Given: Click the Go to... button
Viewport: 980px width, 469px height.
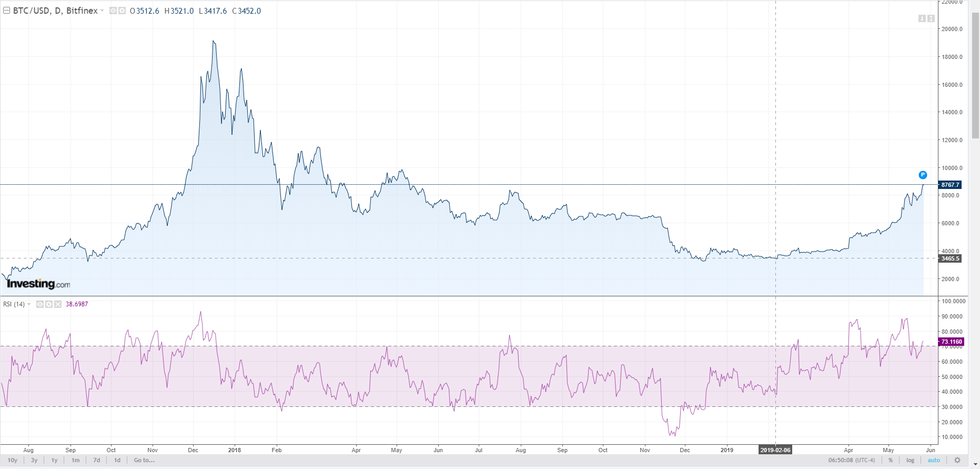Looking at the screenshot, I should pyautogui.click(x=144, y=460).
